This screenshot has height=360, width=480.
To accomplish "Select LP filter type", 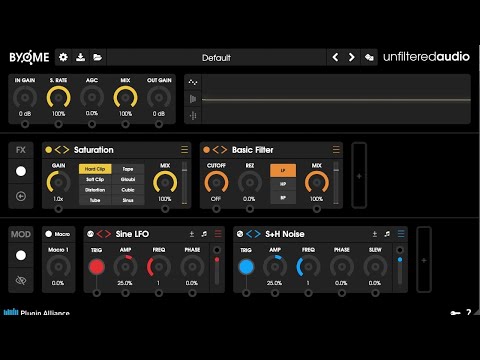I will (283, 170).
